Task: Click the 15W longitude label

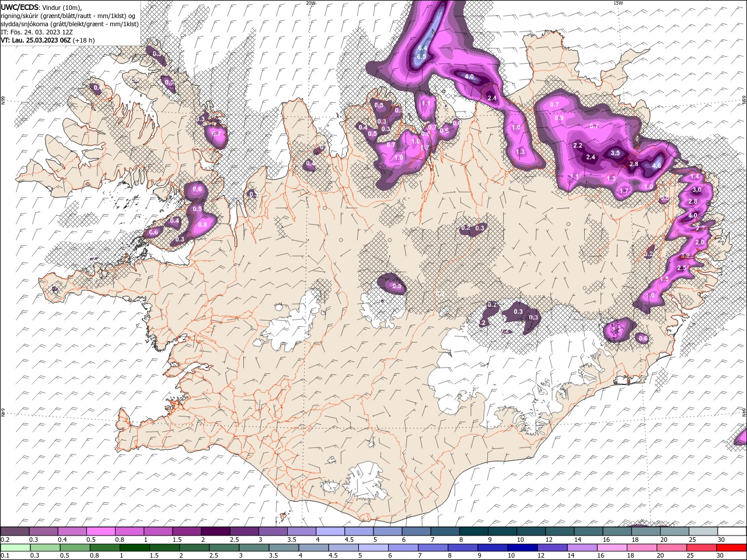Action: click(618, 3)
